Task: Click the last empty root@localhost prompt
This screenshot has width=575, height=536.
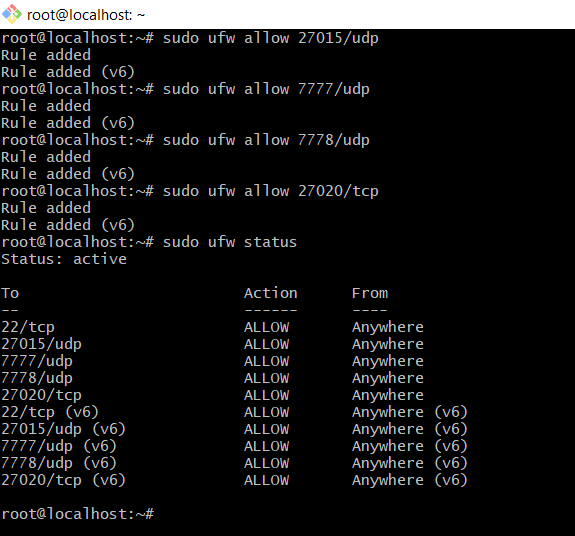Action: tap(77, 514)
